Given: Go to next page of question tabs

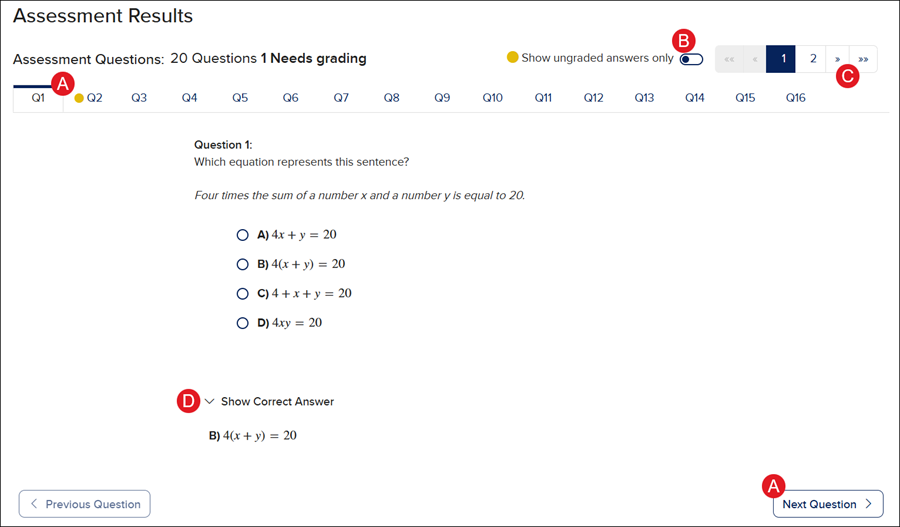Looking at the screenshot, I should pos(838,59).
